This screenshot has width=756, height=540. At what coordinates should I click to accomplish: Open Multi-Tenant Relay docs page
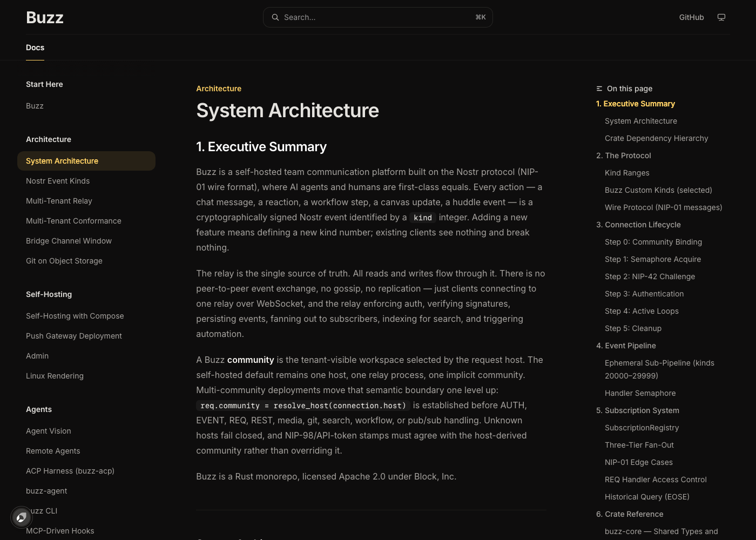coord(59,201)
